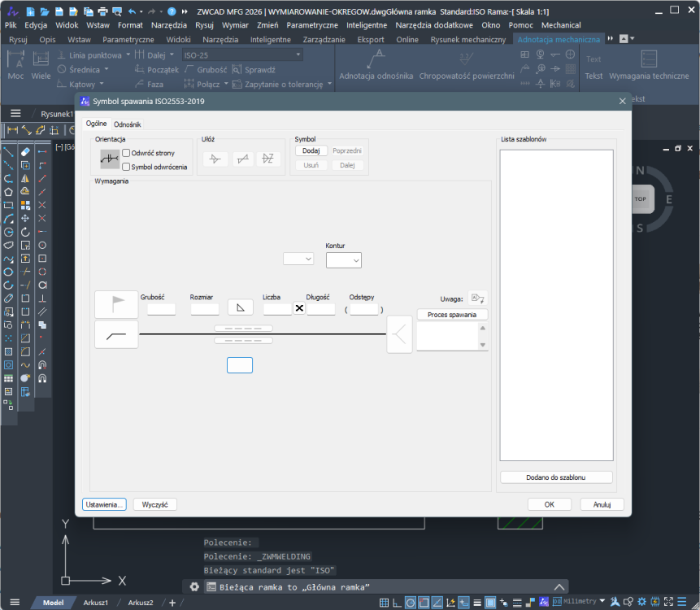
Task: Open the Wymagania techniczne ribbon tool
Action: coord(649,66)
